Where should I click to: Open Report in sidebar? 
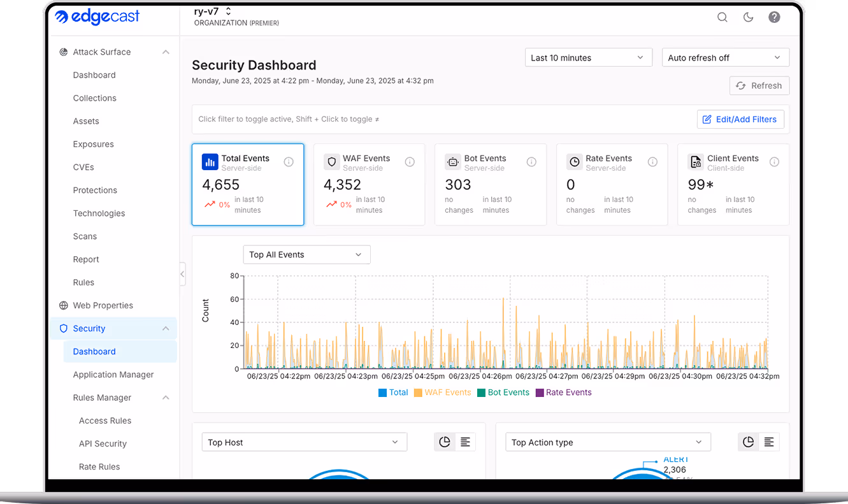pos(86,259)
